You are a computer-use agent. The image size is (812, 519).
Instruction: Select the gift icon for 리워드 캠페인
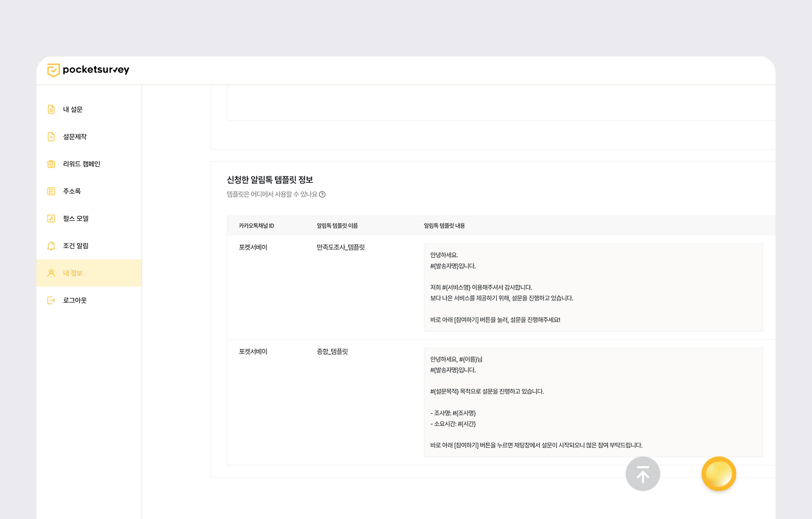[x=51, y=164]
